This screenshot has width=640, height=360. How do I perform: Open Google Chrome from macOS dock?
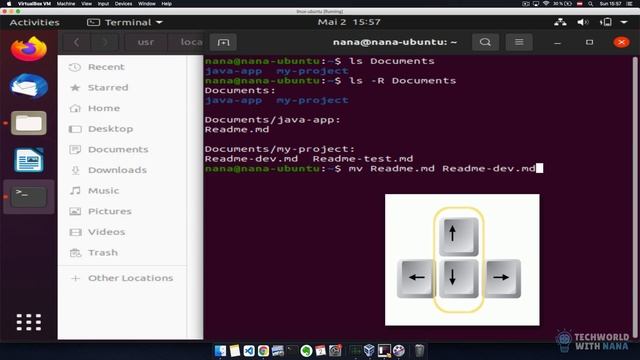[x=263, y=350]
